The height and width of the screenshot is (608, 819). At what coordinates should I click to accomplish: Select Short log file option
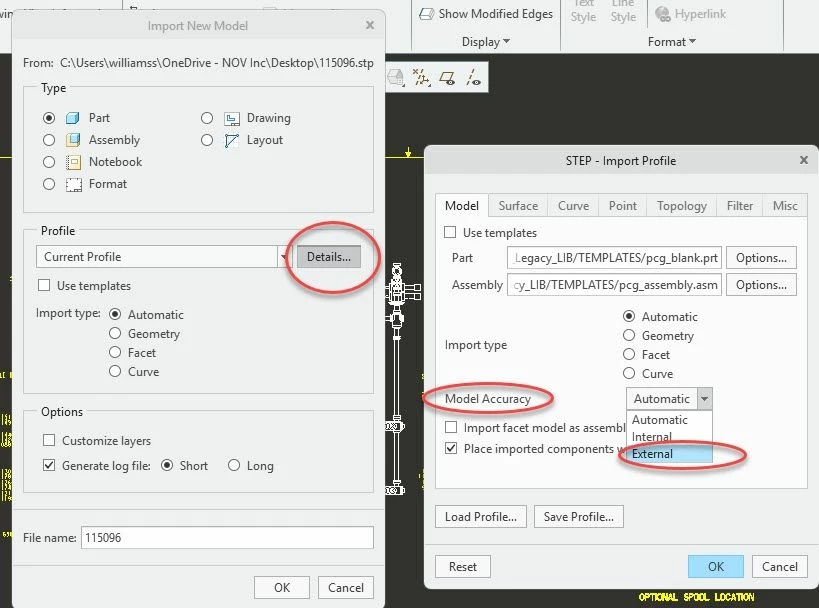tap(167, 465)
